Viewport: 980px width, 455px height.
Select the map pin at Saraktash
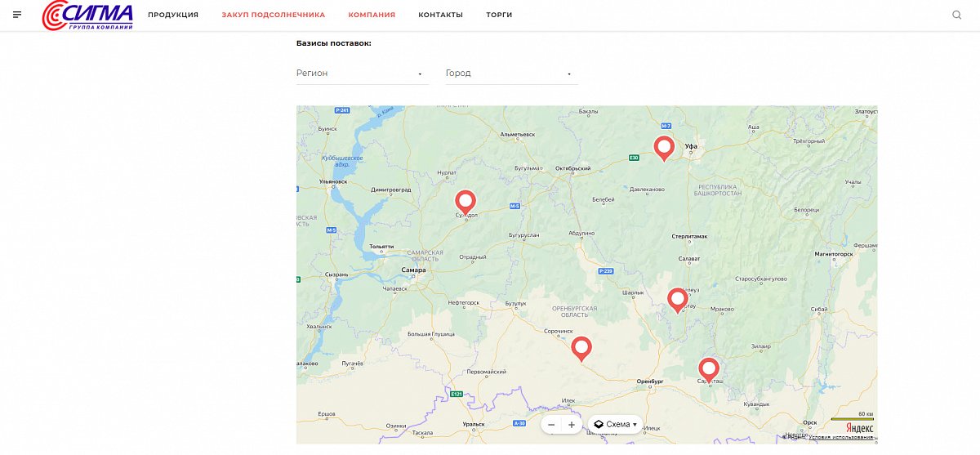708,369
